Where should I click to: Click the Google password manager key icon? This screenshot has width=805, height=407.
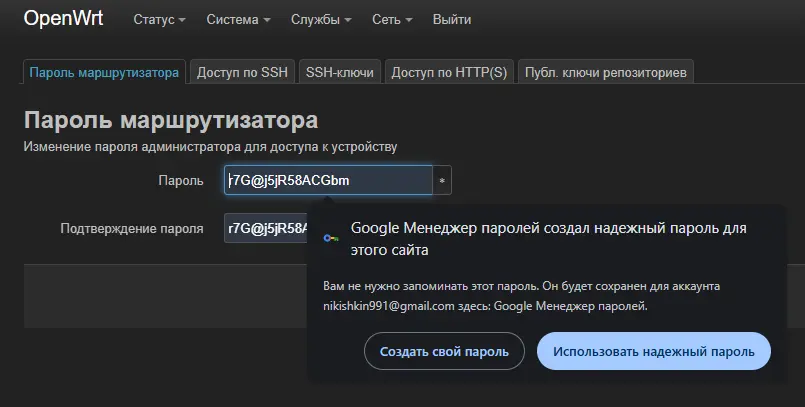pyautogui.click(x=331, y=238)
